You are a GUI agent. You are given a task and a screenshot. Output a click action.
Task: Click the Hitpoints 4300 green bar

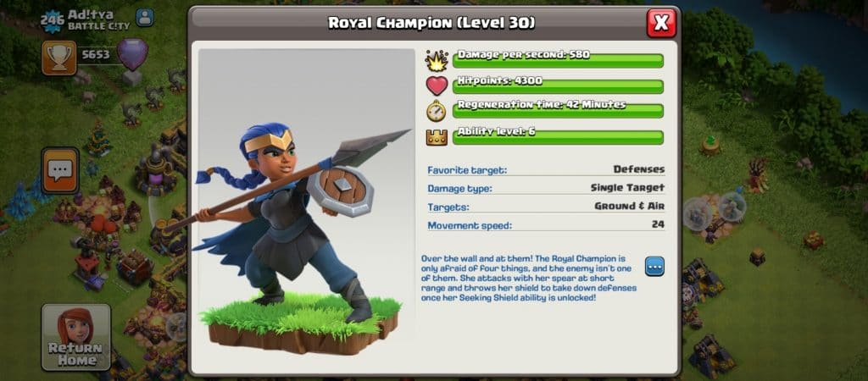pyautogui.click(x=558, y=86)
